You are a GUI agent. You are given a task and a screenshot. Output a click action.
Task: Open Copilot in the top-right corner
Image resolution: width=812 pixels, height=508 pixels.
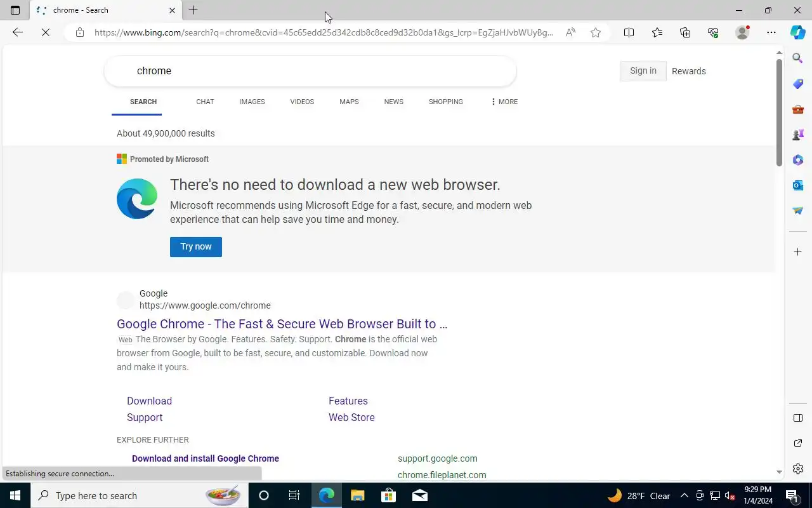tap(798, 32)
